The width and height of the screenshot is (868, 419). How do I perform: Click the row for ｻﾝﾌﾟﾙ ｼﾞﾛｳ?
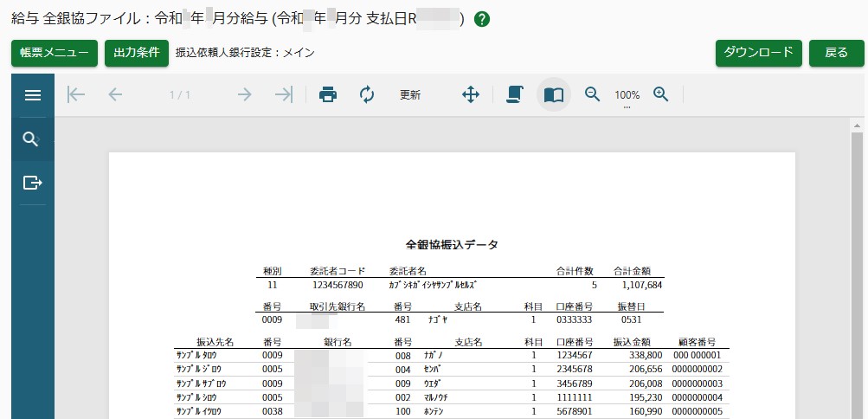(451, 369)
